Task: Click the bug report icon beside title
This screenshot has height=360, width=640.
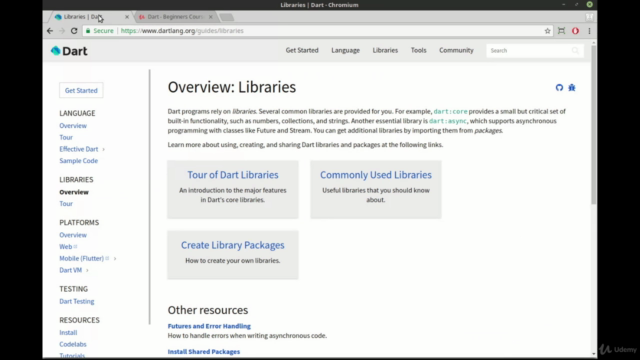Action: tap(572, 87)
